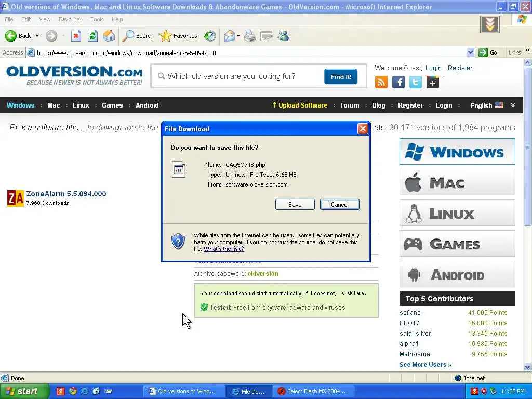Click the file type icon in dialog
The width and height of the screenshot is (532, 399).
[179, 169]
